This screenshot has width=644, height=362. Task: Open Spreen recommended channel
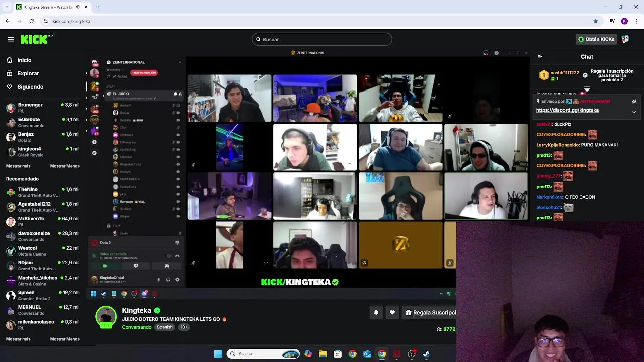(43, 295)
